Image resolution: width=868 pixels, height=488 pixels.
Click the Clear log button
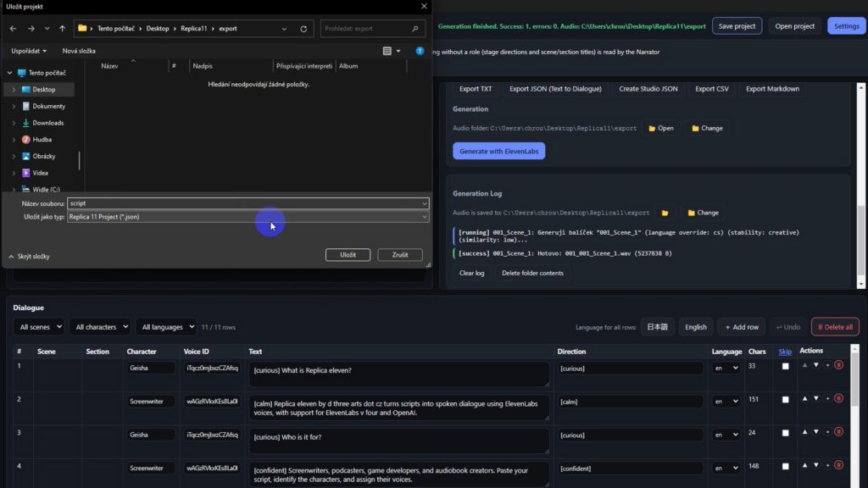(x=471, y=273)
